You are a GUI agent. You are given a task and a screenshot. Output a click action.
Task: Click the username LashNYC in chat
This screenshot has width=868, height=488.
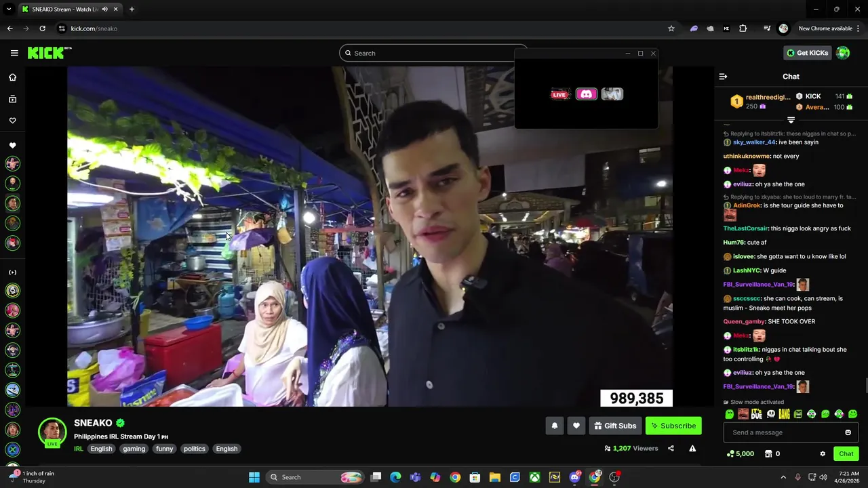[747, 270]
